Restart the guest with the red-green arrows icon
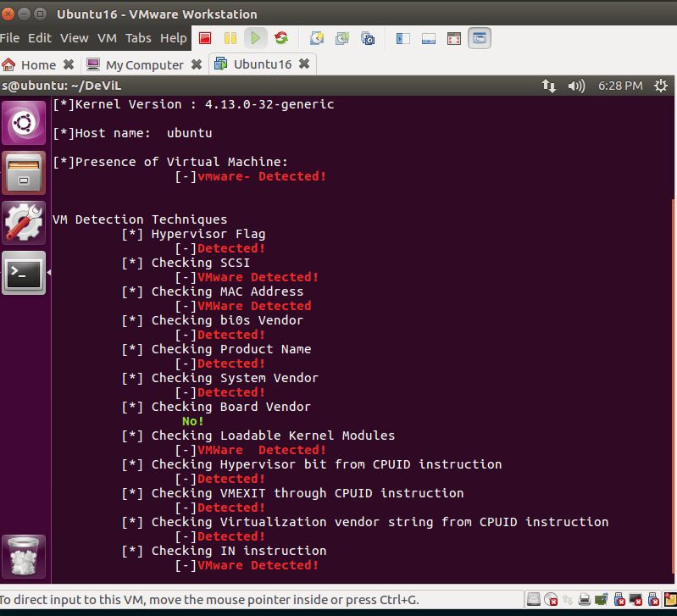Screen dimensions: 677x616 click(281, 38)
